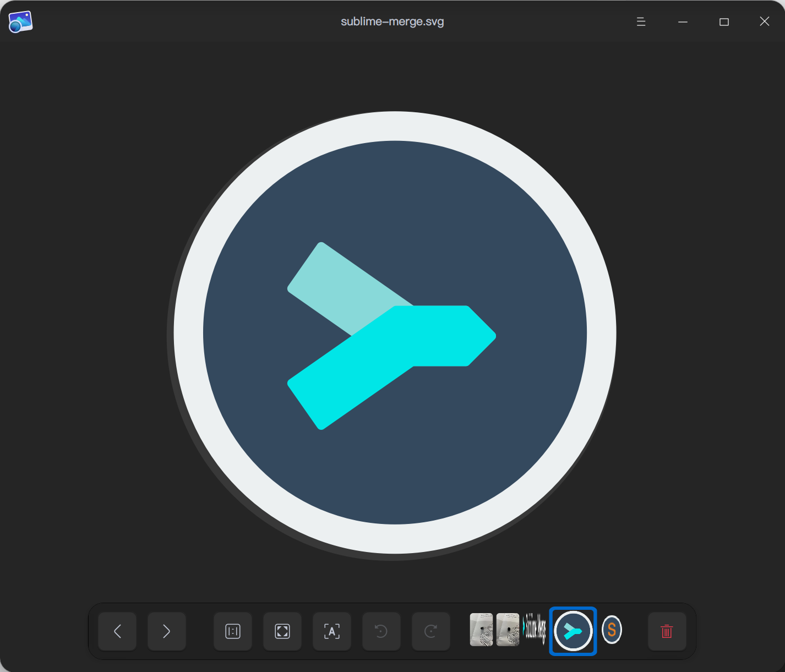Open the black-and-white text logo thumbnail
This screenshot has height=672, width=785.
[534, 629]
